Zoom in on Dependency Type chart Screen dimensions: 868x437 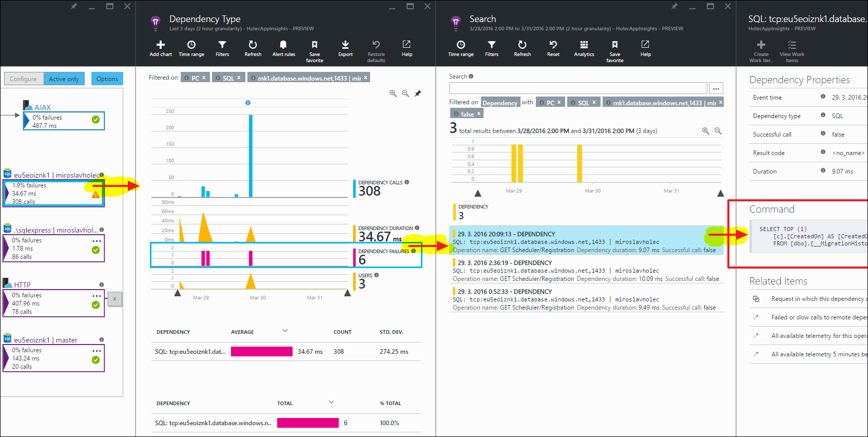point(393,93)
